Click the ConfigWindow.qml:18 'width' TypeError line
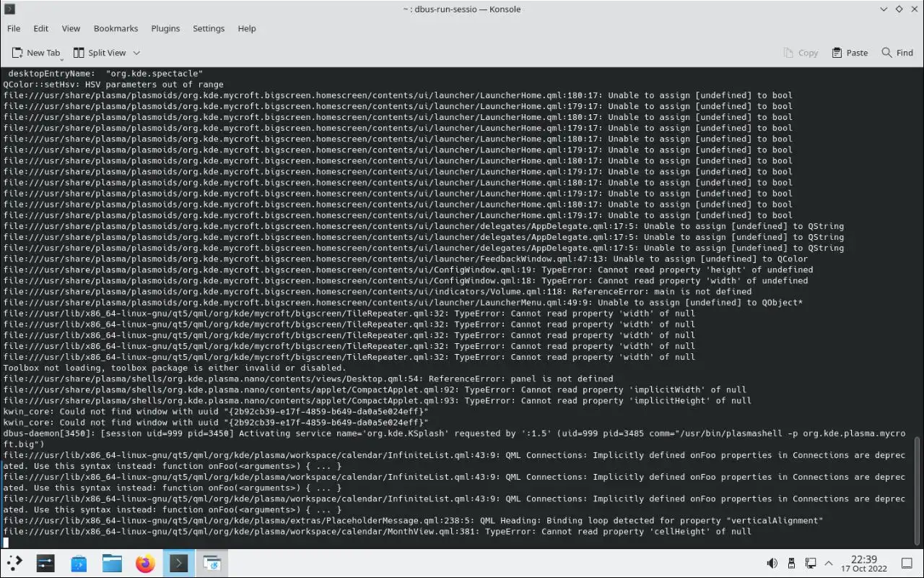This screenshot has height=578, width=924. tap(406, 280)
